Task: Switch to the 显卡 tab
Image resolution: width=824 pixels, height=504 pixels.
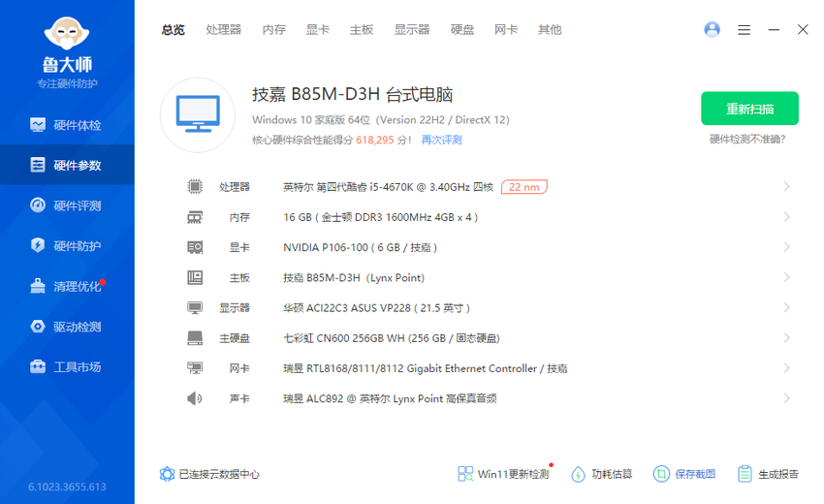Action: [317, 30]
